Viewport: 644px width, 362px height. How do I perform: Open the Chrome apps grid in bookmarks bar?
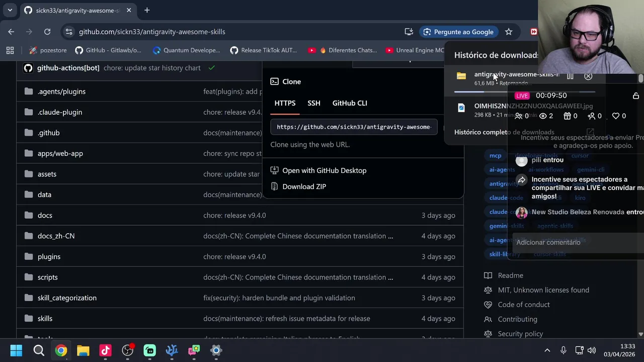click(x=10, y=50)
